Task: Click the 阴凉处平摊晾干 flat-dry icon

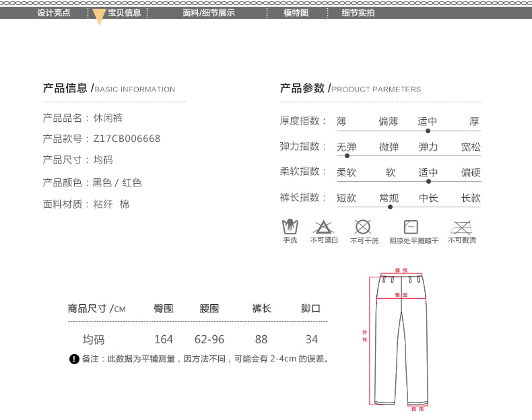Action: (x=411, y=227)
